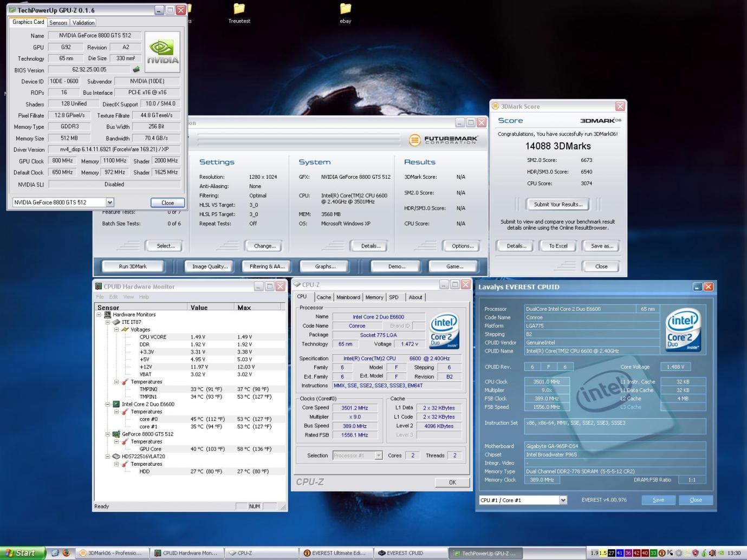Viewport: 747px width, 560px height.
Task: Collapse the ITE IT87 tree node
Action: (x=108, y=322)
